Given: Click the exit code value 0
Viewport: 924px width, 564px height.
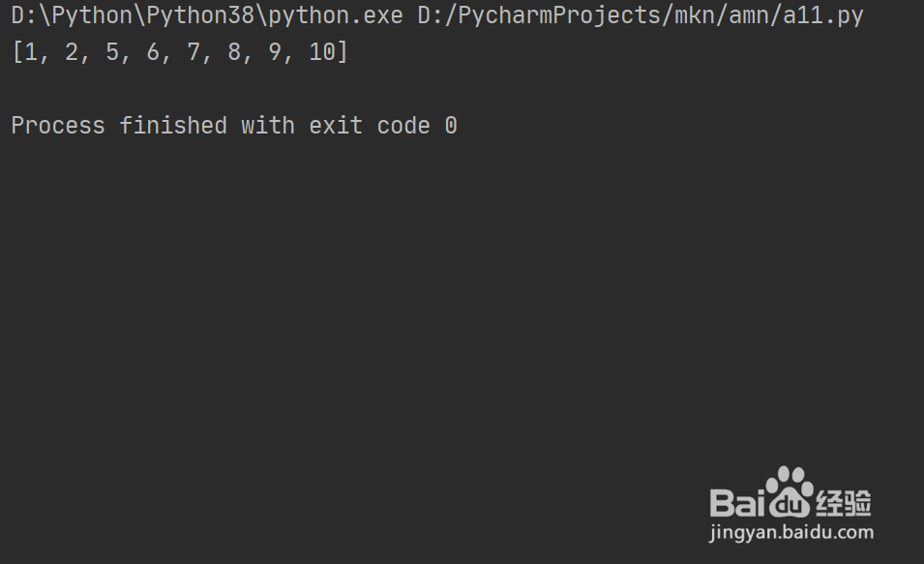Looking at the screenshot, I should tap(451, 126).
